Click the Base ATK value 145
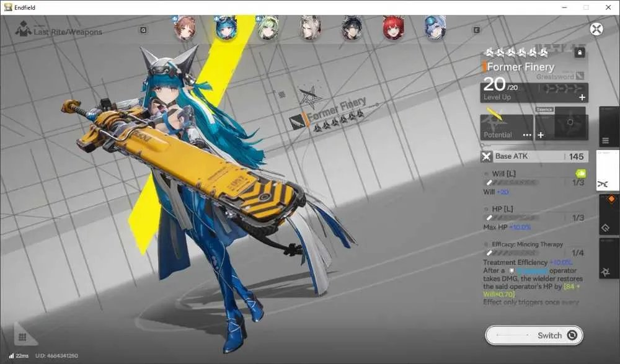 point(576,157)
